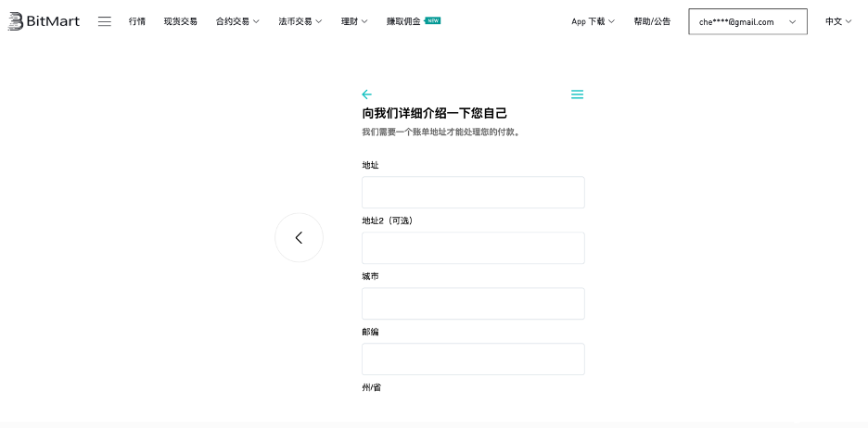Open the 帮助/公告 help page
Screen dimensions: 868x428
[x=652, y=21]
